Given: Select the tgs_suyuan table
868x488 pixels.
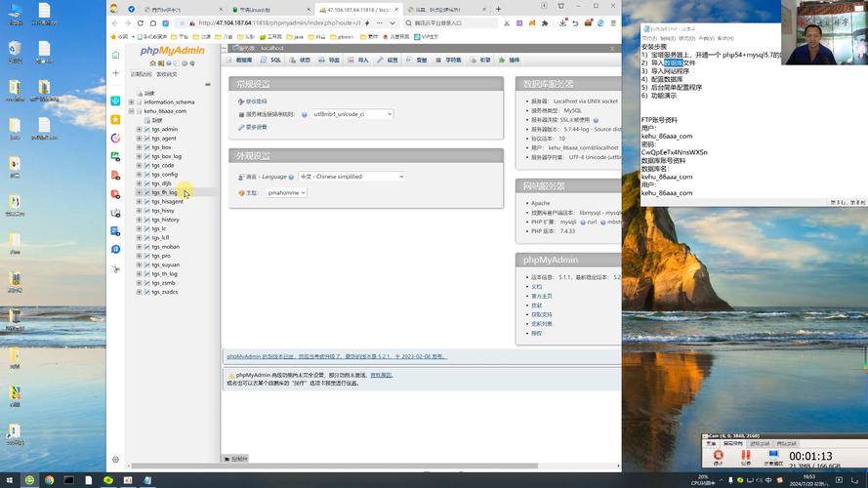Looking at the screenshot, I should [x=166, y=265].
